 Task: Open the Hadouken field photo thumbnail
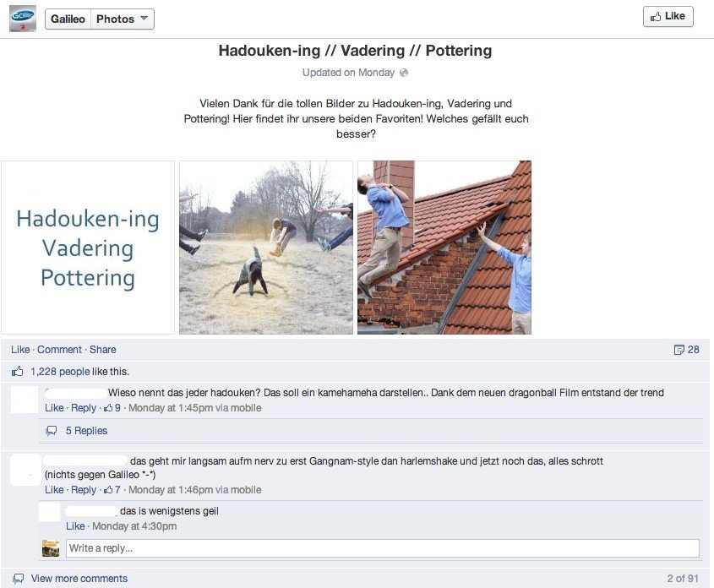266,248
